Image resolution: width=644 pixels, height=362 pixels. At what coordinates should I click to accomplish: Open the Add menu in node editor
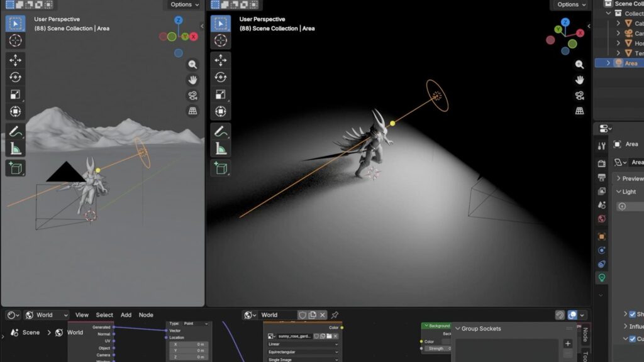[x=126, y=315]
